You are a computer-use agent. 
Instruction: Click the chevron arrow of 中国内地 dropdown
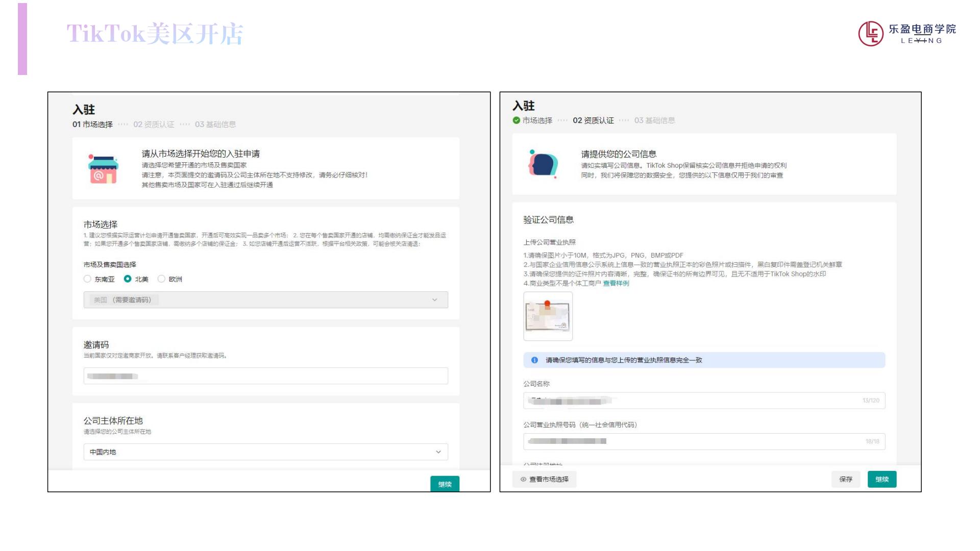point(438,452)
